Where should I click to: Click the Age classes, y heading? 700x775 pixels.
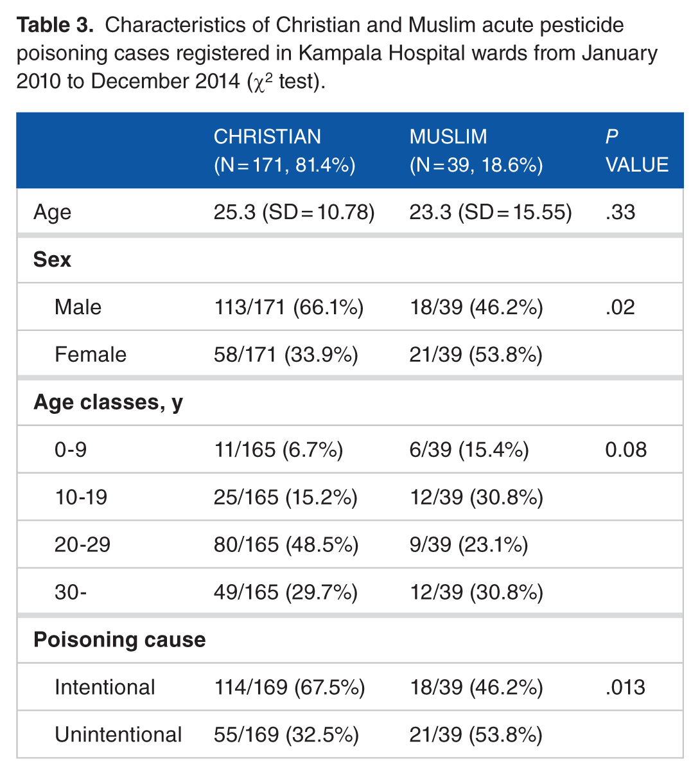coord(108,402)
